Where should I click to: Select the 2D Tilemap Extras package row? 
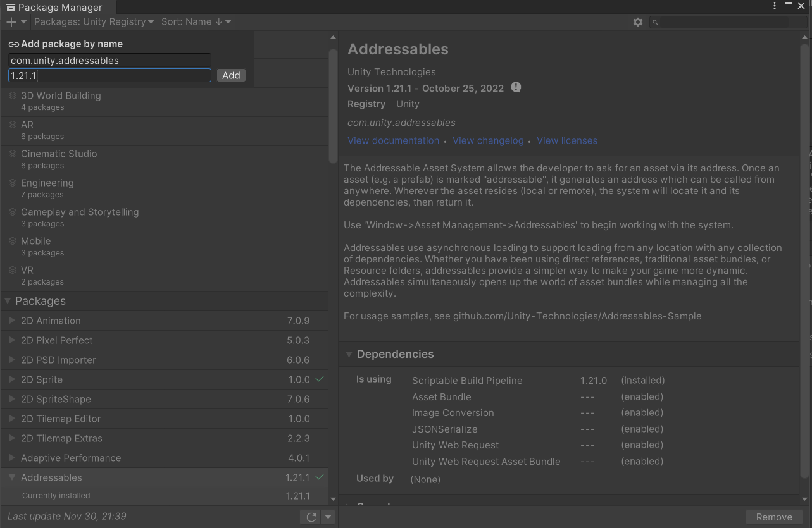pos(165,438)
